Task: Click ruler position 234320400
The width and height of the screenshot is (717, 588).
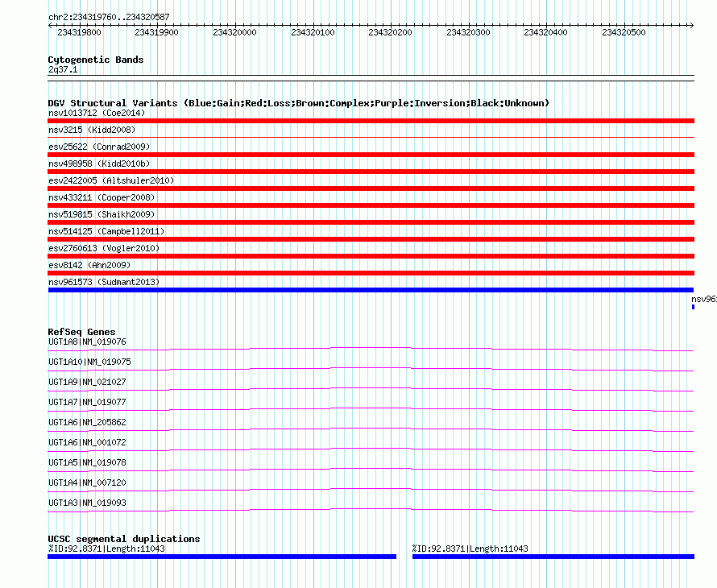Action: pyautogui.click(x=545, y=32)
